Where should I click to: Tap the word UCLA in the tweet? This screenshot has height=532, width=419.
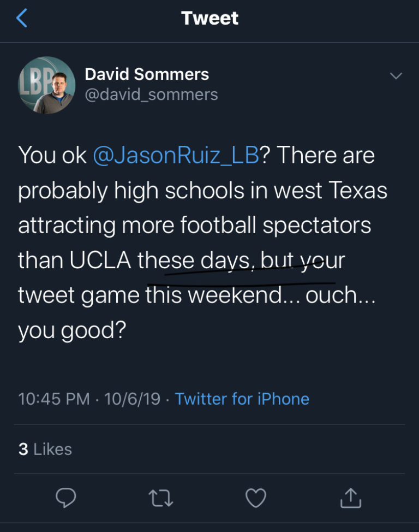pos(100,261)
